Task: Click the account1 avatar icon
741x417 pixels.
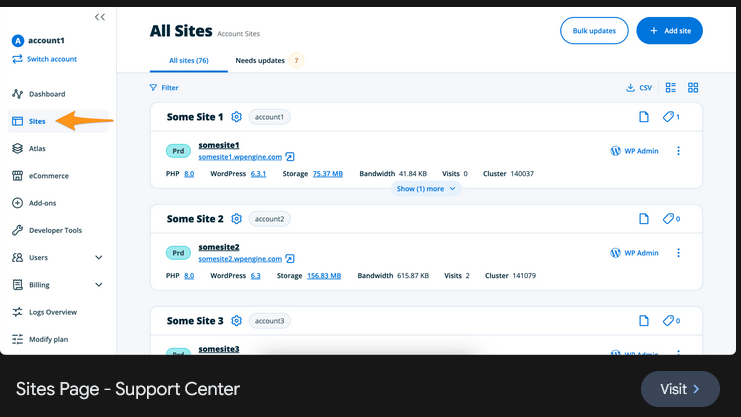Action: pyautogui.click(x=17, y=41)
